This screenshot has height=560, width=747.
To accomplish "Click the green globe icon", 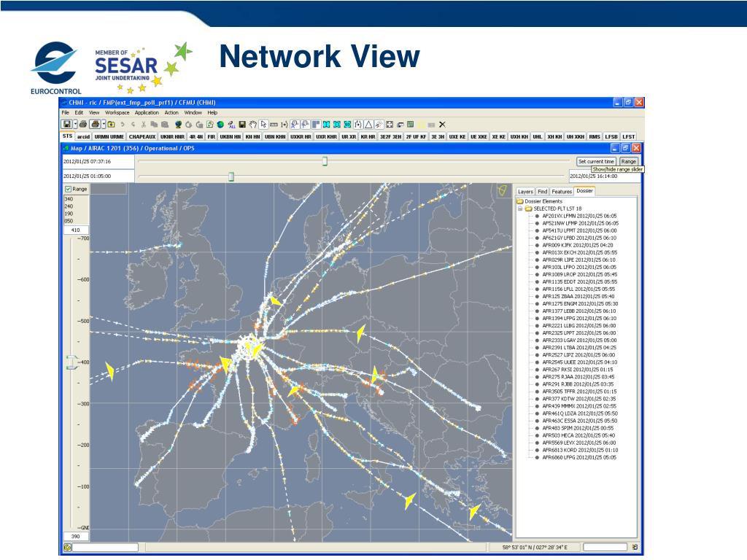I will point(220,124).
